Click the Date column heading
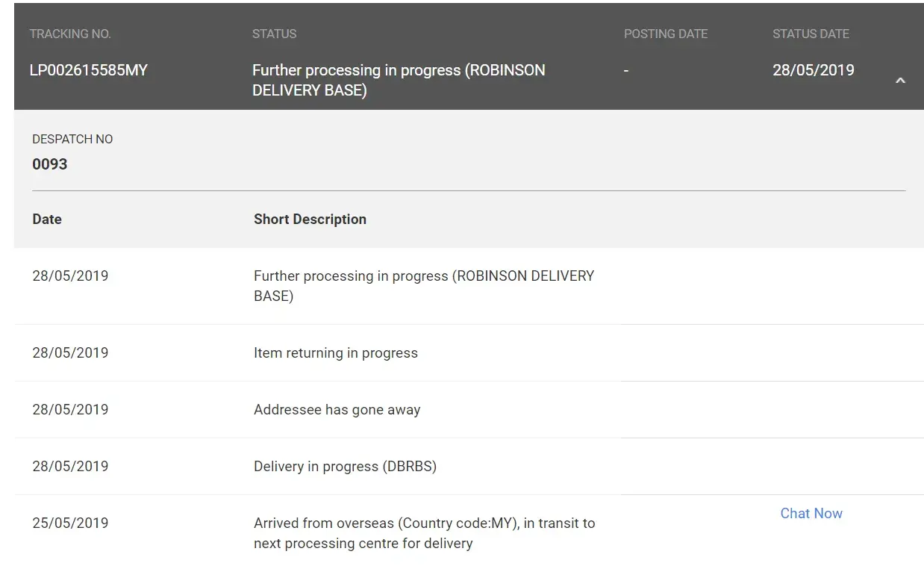Viewport: 924px width, 569px height. click(x=47, y=219)
